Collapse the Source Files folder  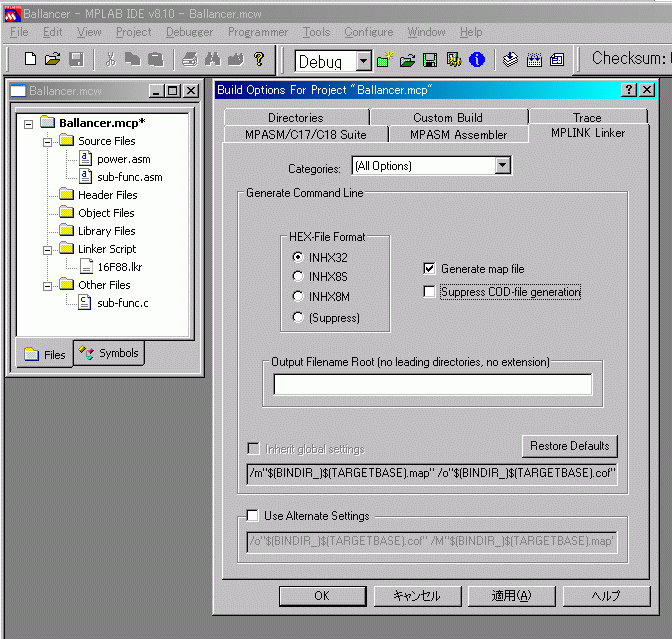click(x=47, y=142)
